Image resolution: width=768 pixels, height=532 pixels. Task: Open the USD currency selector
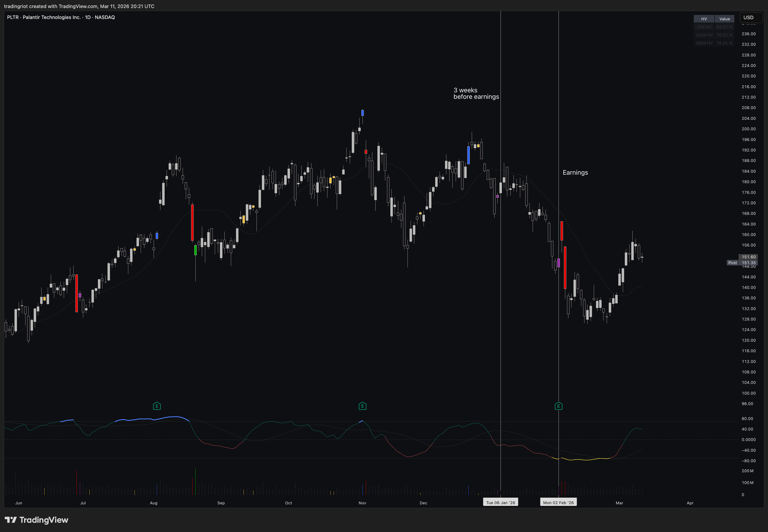pyautogui.click(x=750, y=18)
